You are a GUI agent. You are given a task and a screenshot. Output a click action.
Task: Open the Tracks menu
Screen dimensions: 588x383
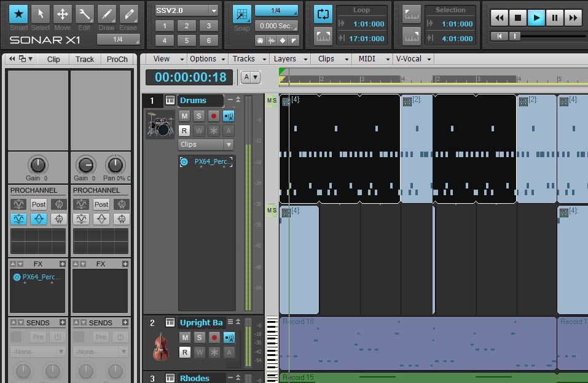(249, 59)
